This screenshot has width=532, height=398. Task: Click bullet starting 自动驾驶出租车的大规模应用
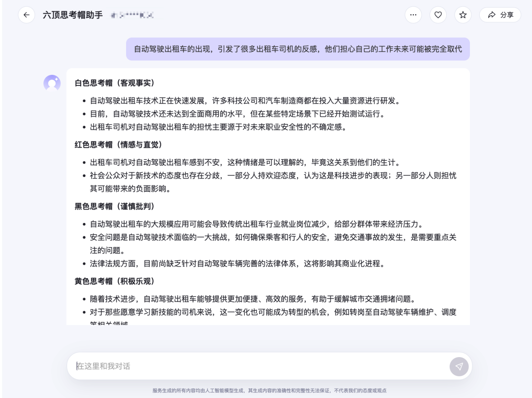(x=258, y=224)
